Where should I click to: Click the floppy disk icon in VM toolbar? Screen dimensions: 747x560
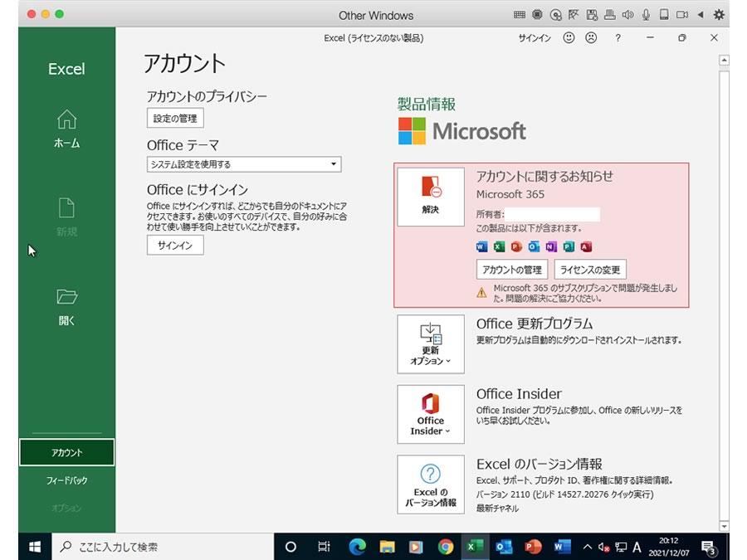click(592, 15)
